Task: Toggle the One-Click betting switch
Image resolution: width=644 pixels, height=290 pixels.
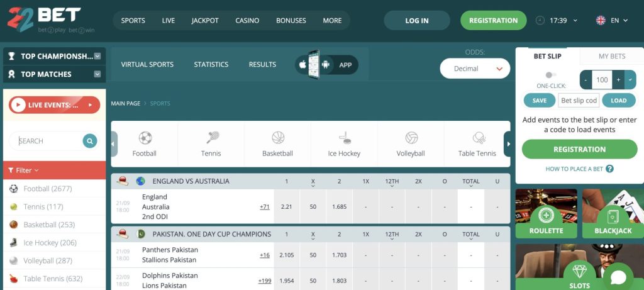Action: pyautogui.click(x=551, y=75)
